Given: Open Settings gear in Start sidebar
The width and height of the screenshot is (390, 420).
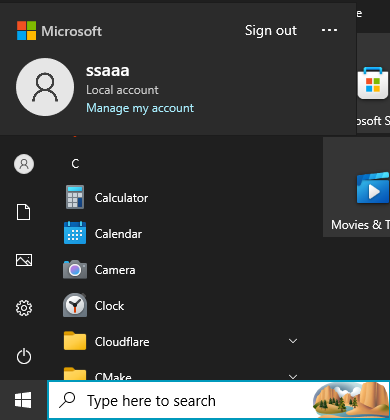Looking at the screenshot, I should [24, 308].
